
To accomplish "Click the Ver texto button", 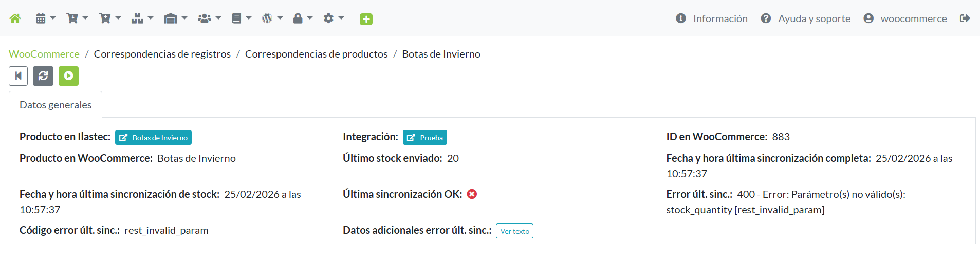I will click(514, 231).
